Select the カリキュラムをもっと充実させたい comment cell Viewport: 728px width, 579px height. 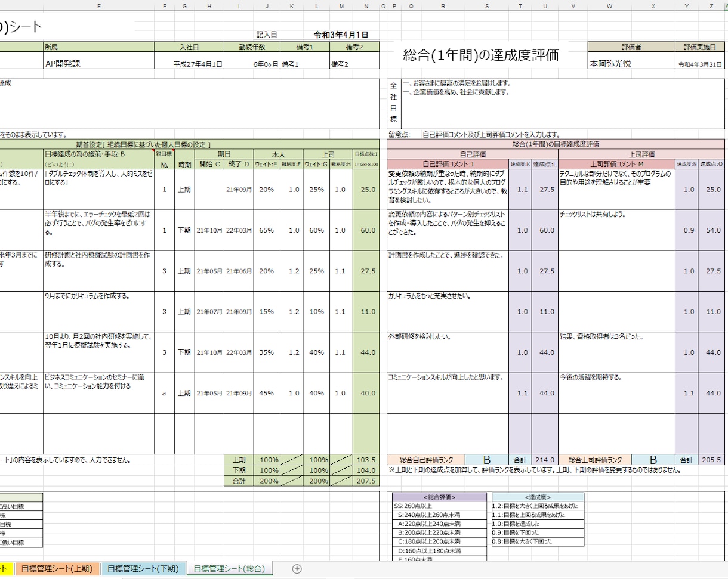[x=448, y=311]
